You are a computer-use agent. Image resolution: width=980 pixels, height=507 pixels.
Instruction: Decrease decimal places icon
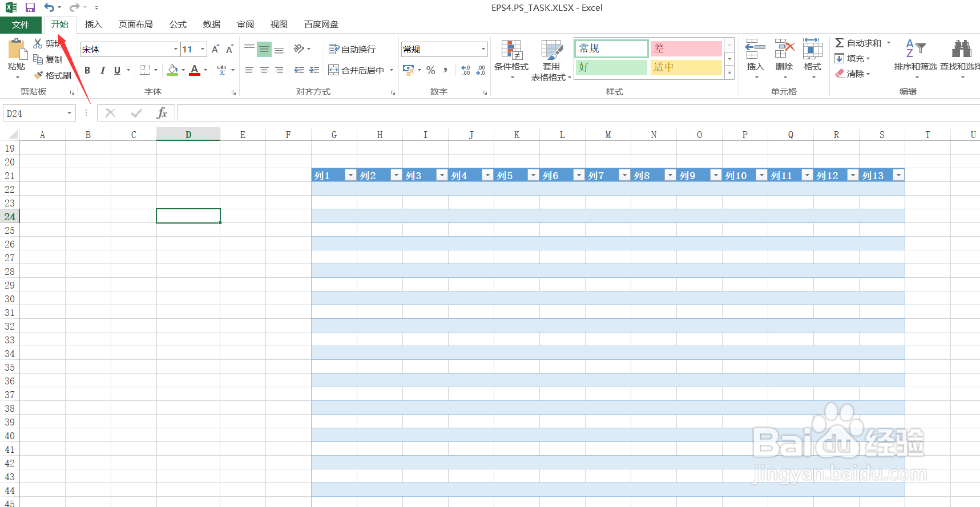(481, 70)
